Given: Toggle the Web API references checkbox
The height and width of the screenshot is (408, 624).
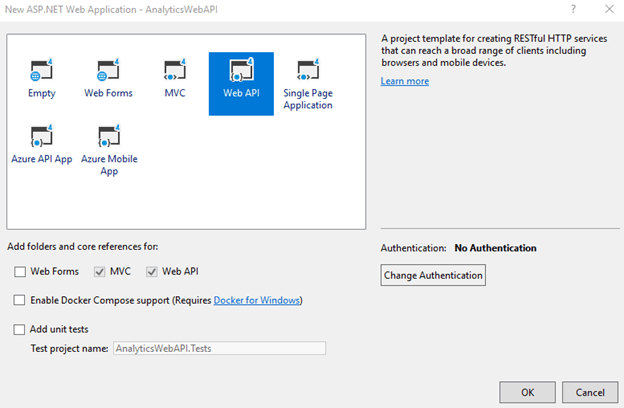Looking at the screenshot, I should coord(152,272).
